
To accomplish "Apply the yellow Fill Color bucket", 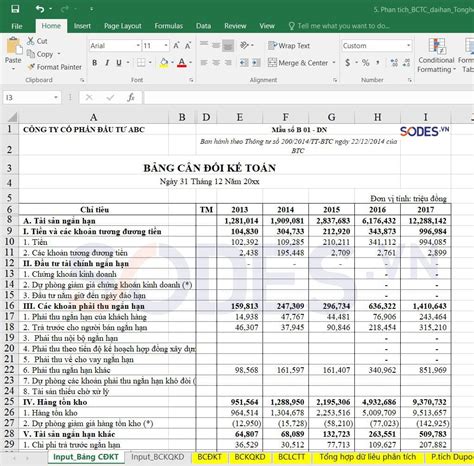I will pyautogui.click(x=164, y=63).
